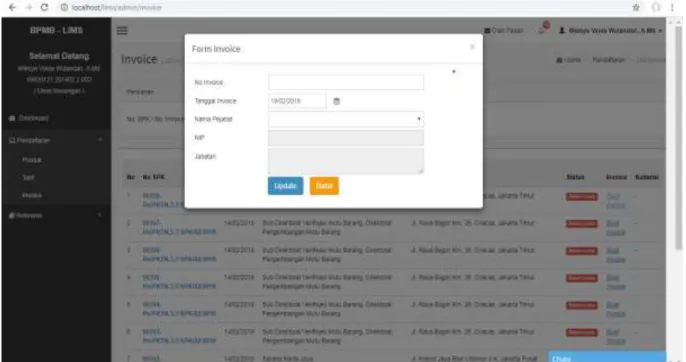Click the Tanggal Invoice date field

[x=297, y=101]
